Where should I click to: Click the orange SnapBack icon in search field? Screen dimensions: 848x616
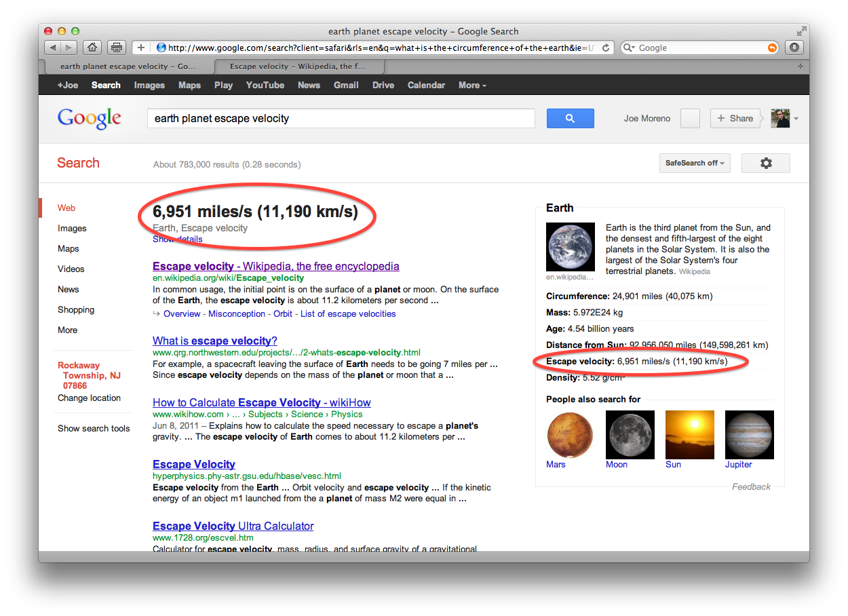coord(772,47)
